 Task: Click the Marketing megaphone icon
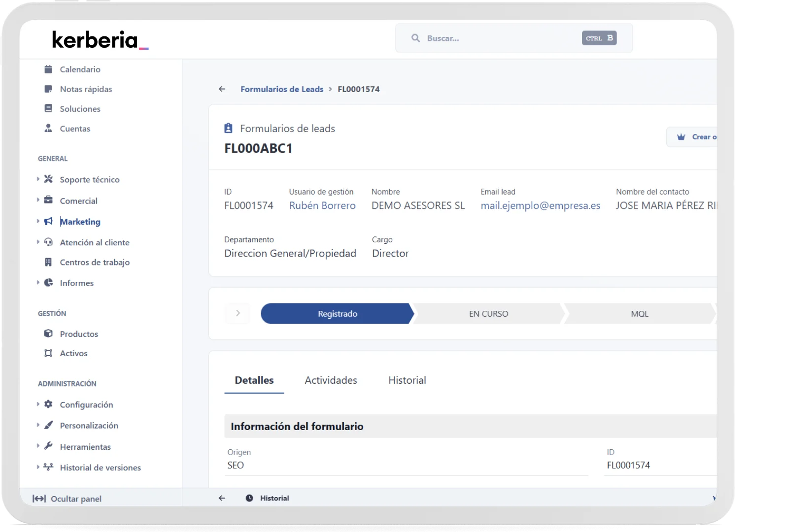[x=48, y=221]
